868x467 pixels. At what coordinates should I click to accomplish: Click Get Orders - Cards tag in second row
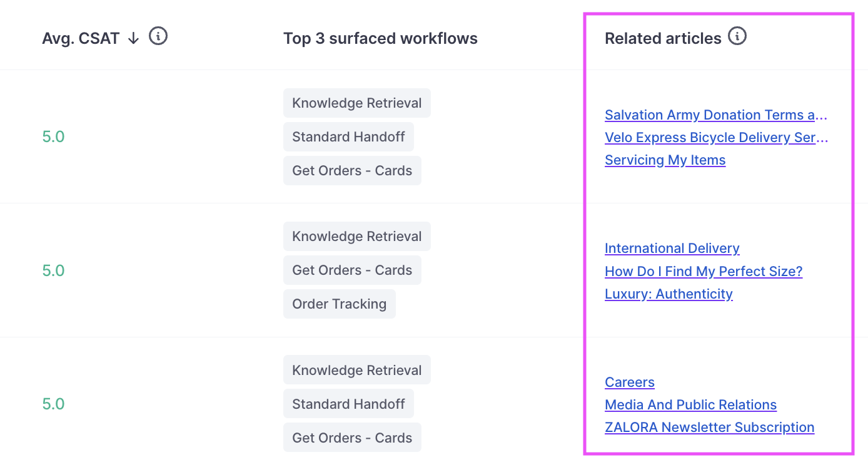(352, 270)
